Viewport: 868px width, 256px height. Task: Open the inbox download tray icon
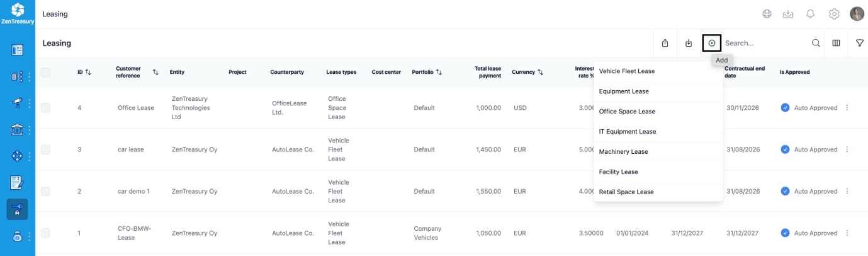(787, 14)
